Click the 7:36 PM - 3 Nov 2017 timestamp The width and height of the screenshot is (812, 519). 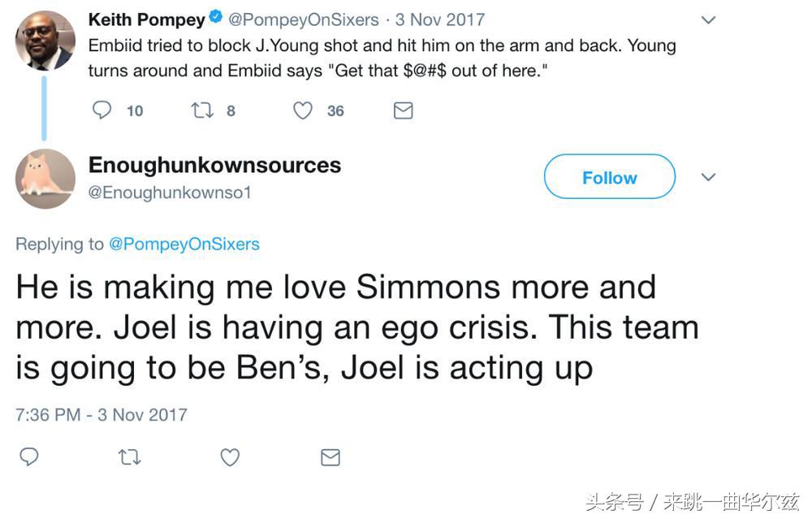coord(101,414)
